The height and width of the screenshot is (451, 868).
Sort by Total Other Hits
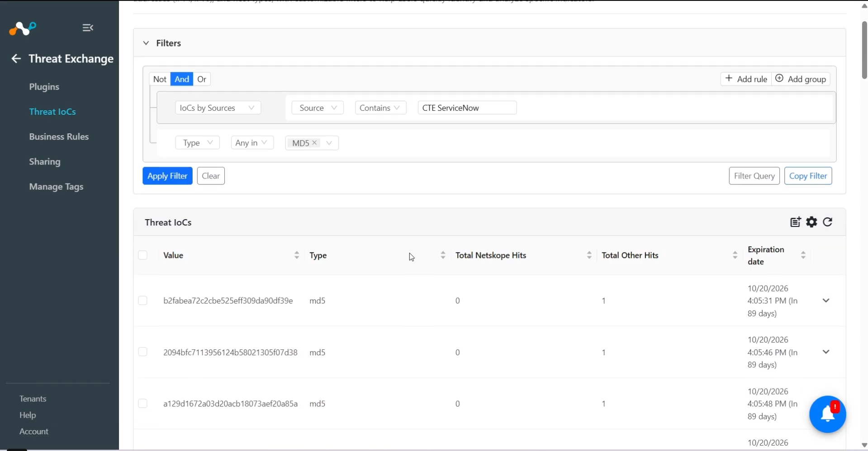coord(735,255)
